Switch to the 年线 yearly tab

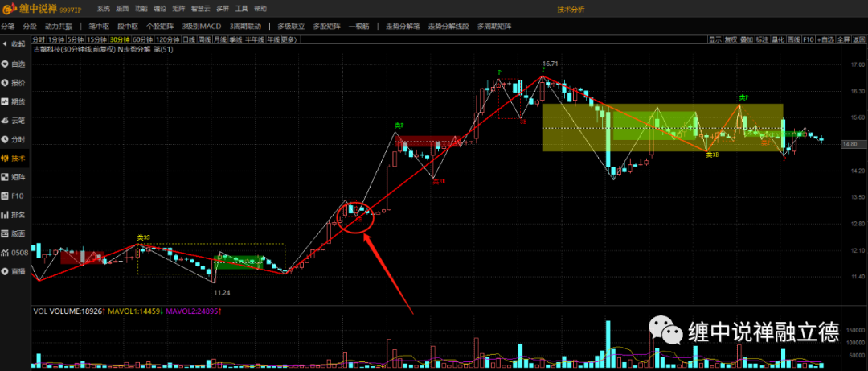tap(273, 39)
